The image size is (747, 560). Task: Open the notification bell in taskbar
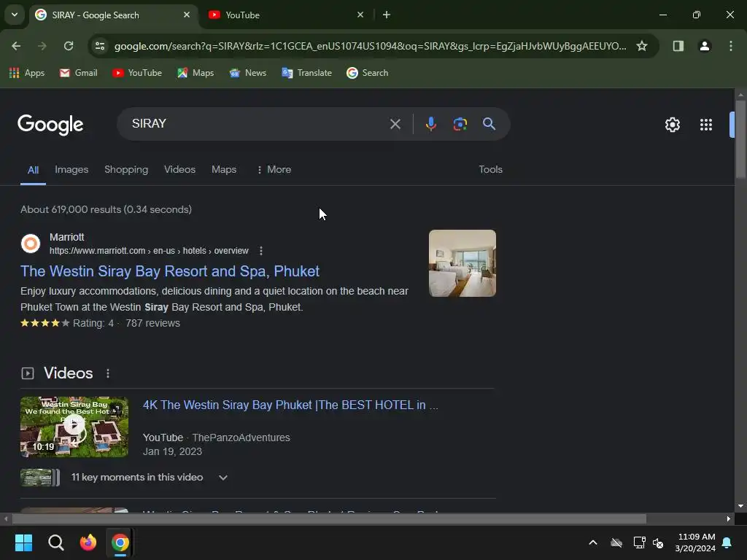(x=727, y=542)
